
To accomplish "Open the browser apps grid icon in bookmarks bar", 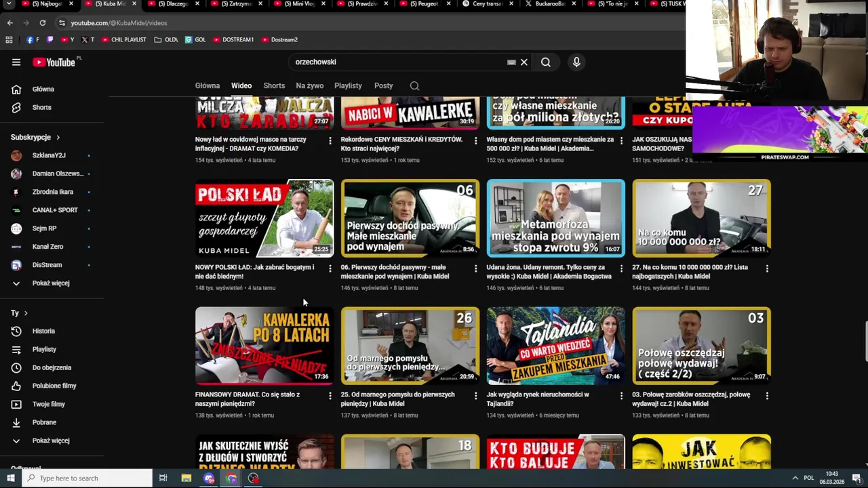I will pyautogui.click(x=9, y=40).
